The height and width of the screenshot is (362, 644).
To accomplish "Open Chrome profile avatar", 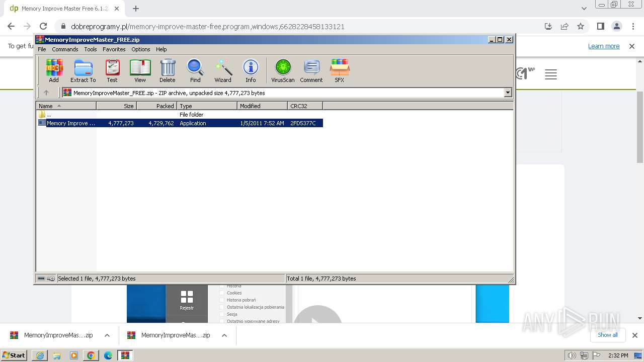I will pyautogui.click(x=617, y=26).
